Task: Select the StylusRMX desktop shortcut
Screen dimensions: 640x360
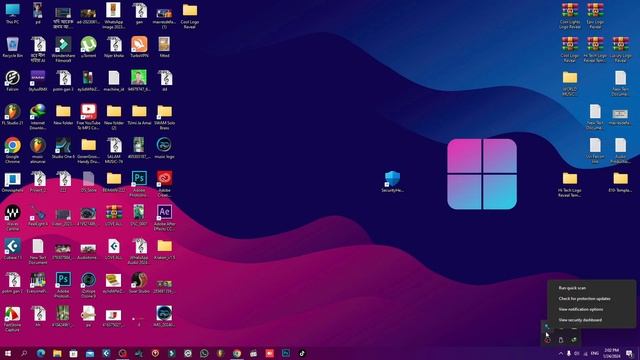Action: tap(38, 81)
